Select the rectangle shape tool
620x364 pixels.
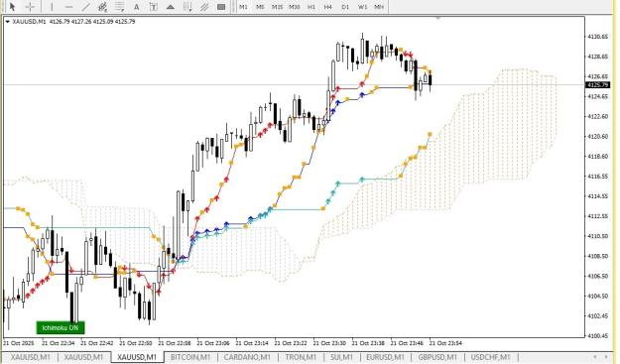[221, 7]
